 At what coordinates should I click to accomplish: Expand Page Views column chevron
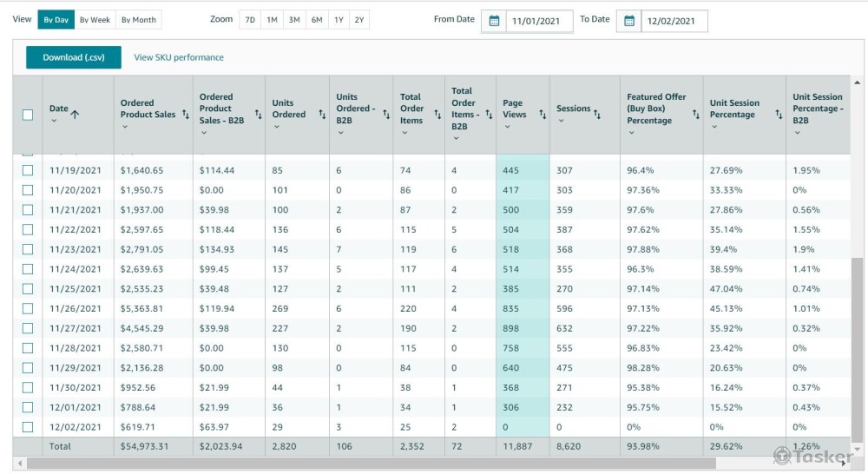click(507, 127)
